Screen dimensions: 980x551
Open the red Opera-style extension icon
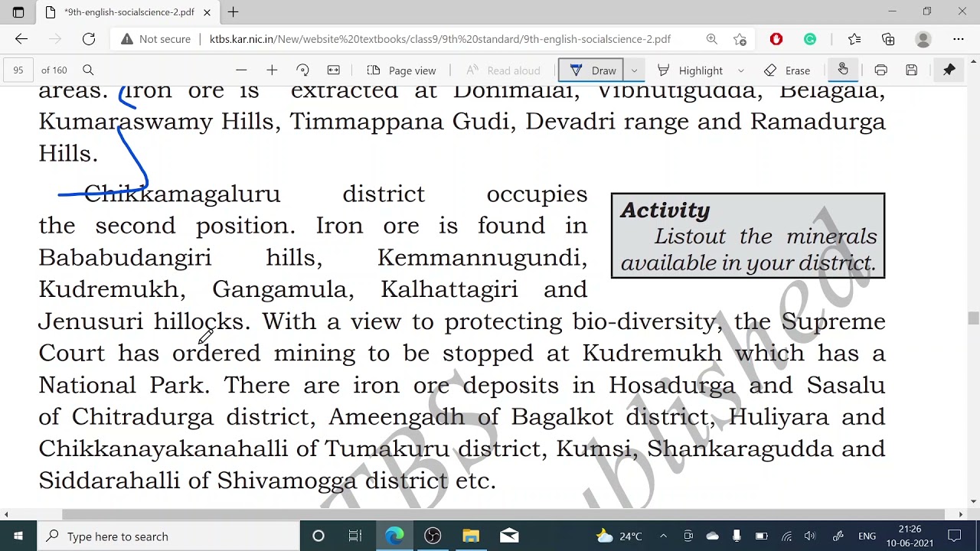click(776, 39)
